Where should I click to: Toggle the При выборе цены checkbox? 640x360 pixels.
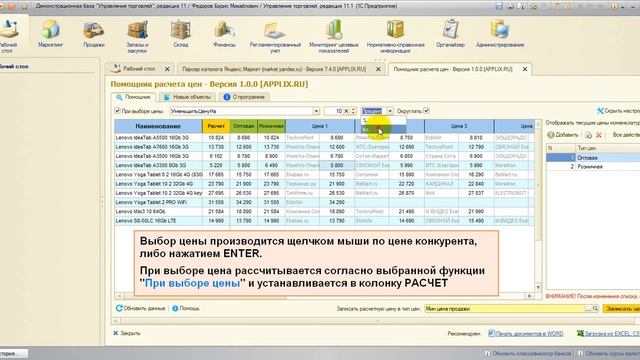pos(118,111)
